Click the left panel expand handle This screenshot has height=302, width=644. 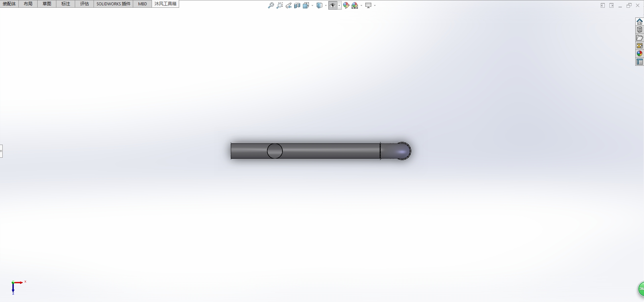1,151
